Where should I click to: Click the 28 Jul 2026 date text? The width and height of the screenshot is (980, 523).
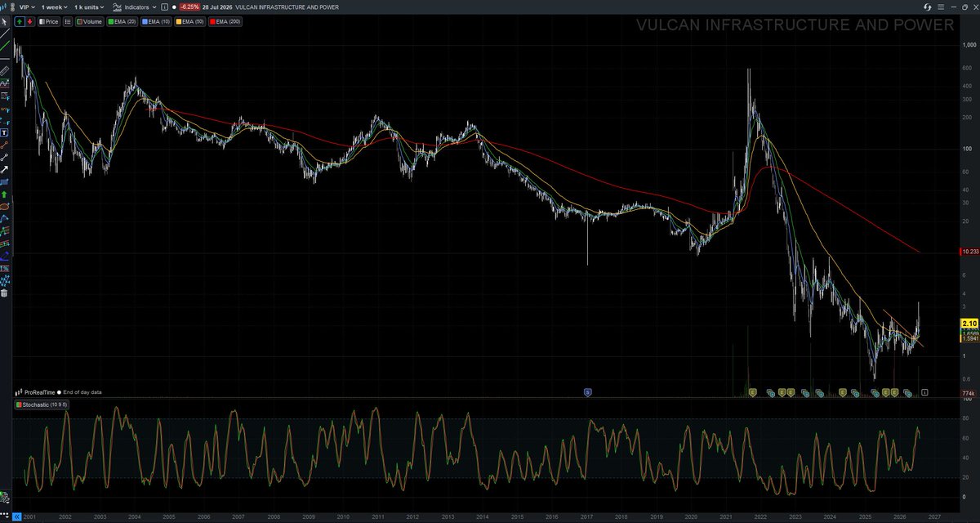click(217, 7)
